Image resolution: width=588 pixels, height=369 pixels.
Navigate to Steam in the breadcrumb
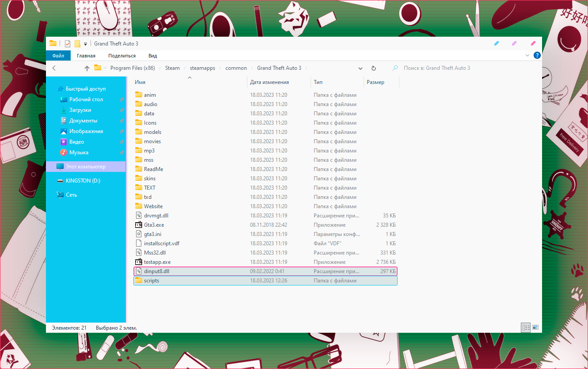click(x=172, y=68)
